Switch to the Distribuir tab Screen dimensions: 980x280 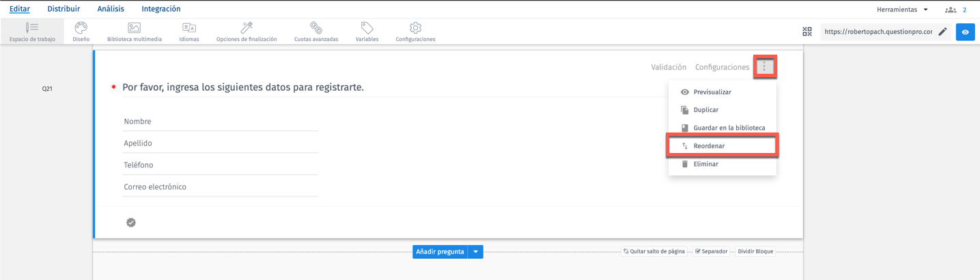click(x=64, y=9)
